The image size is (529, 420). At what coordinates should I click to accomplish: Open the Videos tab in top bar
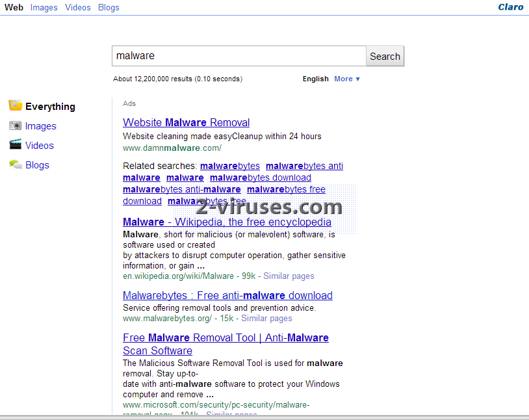[77, 7]
